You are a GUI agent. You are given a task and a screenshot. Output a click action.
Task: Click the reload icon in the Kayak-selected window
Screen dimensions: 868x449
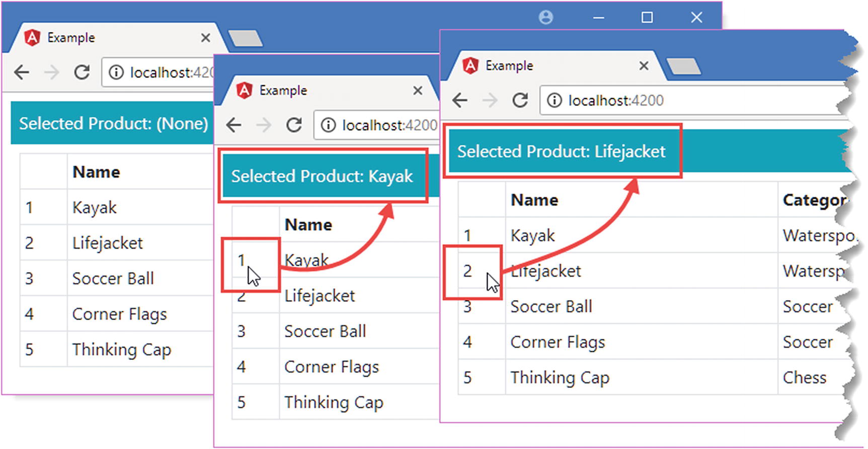[x=293, y=125]
